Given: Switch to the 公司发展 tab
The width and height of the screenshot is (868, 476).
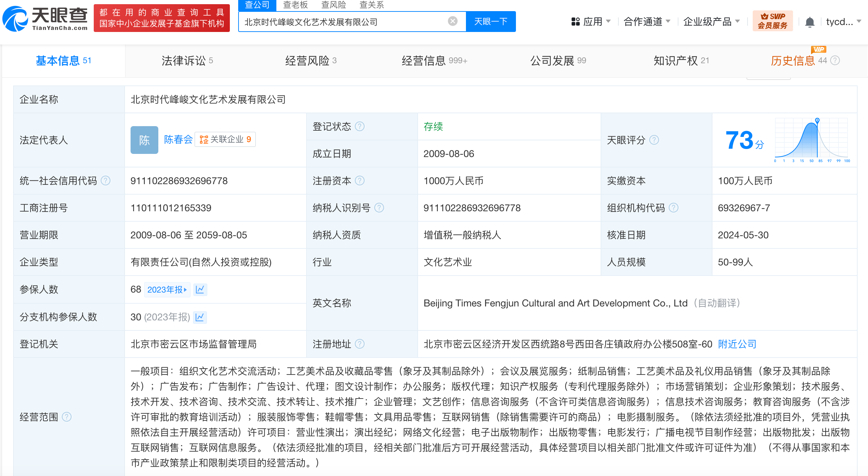Looking at the screenshot, I should coord(558,61).
